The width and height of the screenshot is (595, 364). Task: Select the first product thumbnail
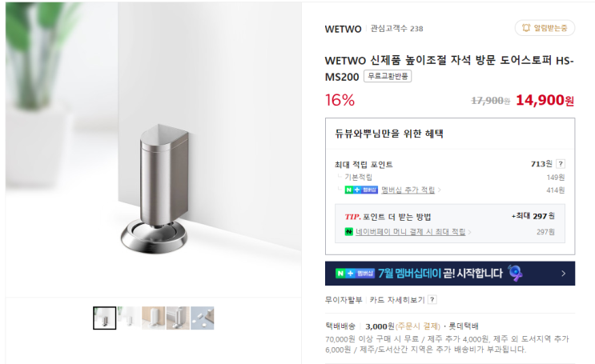click(x=104, y=318)
